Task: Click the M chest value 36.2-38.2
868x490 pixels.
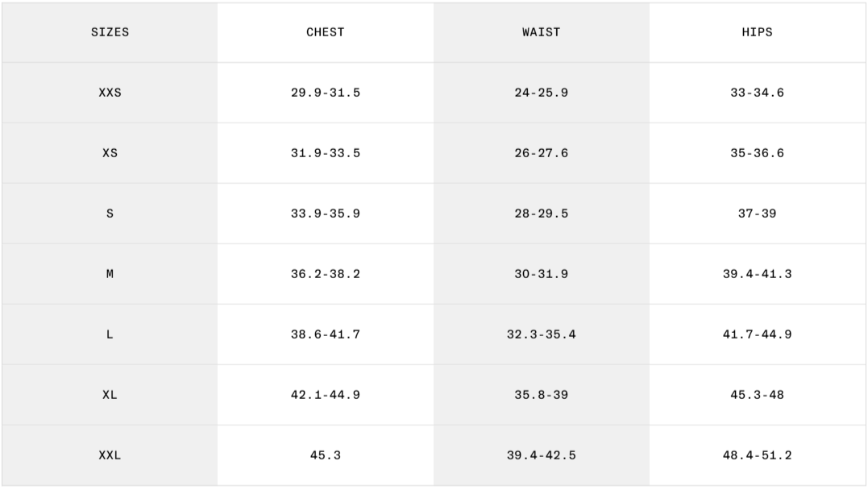Action: tap(326, 274)
